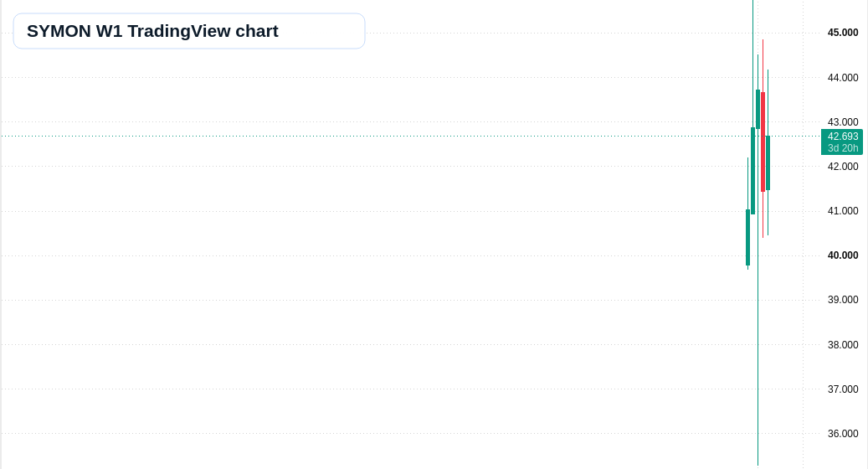Select the rightmost green candlestick body
The height and width of the screenshot is (469, 868).
[768, 162]
